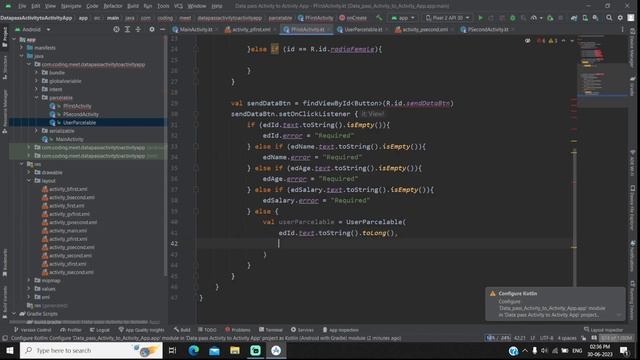Image resolution: width=640 pixels, height=360 pixels.
Task: Click the green Debug app bug icon
Action: click(513, 18)
